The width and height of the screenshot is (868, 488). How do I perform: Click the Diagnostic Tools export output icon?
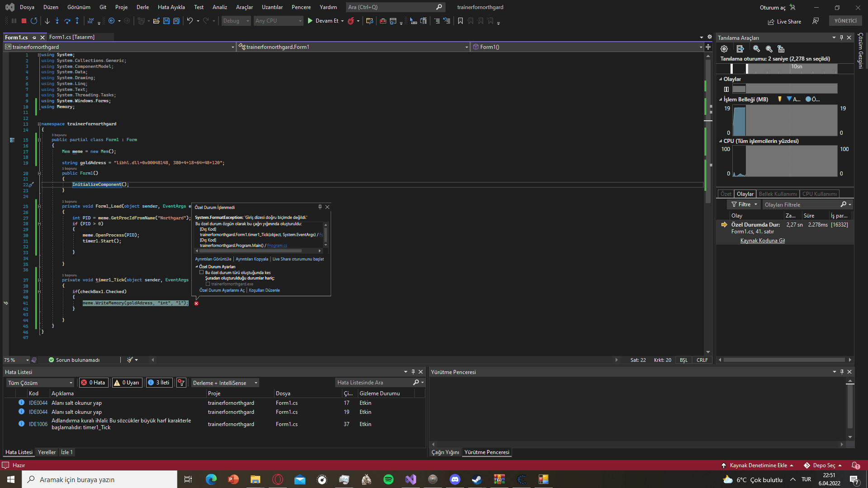pos(740,49)
